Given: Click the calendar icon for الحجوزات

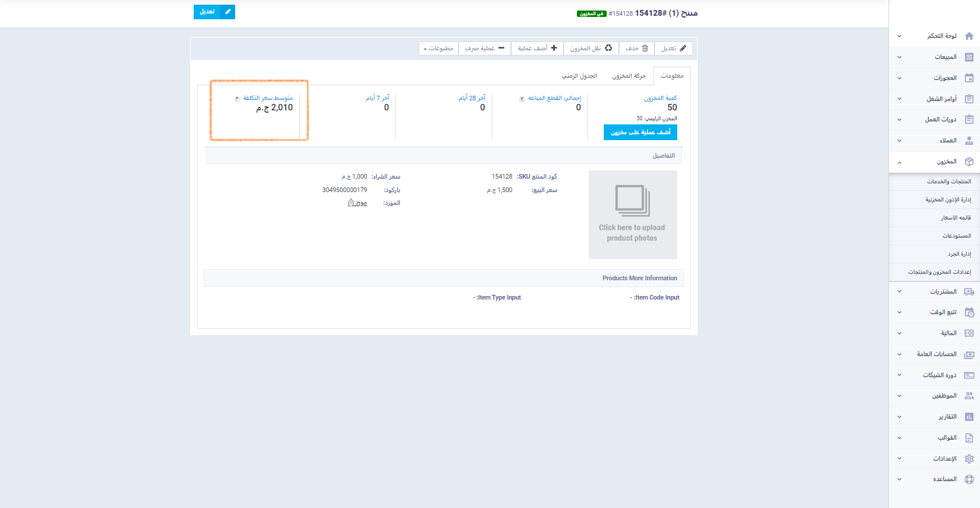Looking at the screenshot, I should (969, 78).
